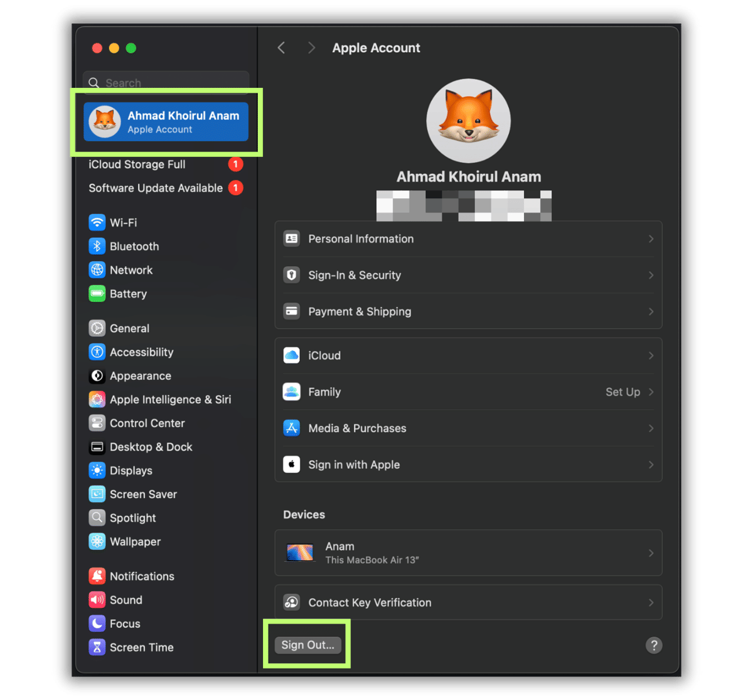
Task: Click Contact Key Verification icon
Action: pos(291,603)
